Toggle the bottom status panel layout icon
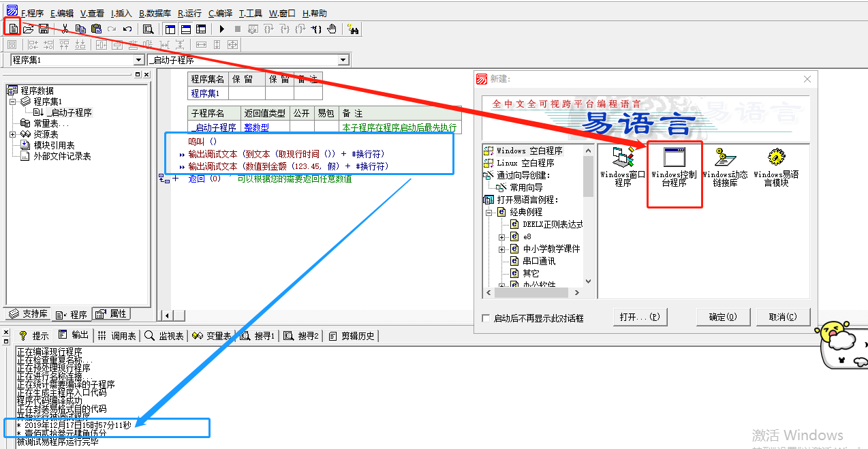 coord(185,29)
